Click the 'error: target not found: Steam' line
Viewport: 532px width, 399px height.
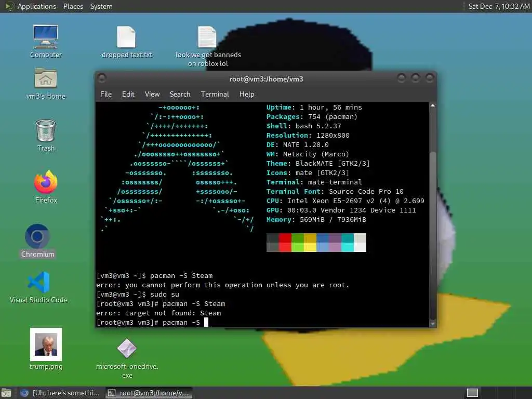click(x=158, y=313)
